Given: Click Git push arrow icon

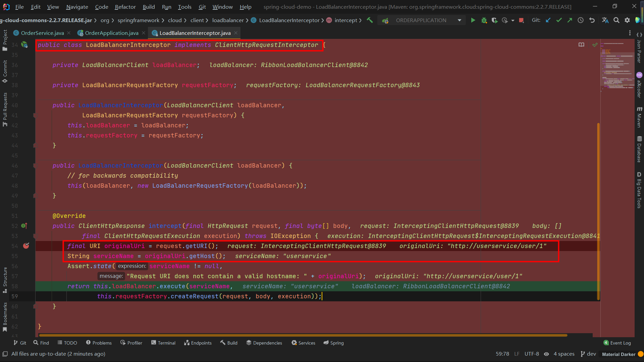Looking at the screenshot, I should pyautogui.click(x=570, y=20).
